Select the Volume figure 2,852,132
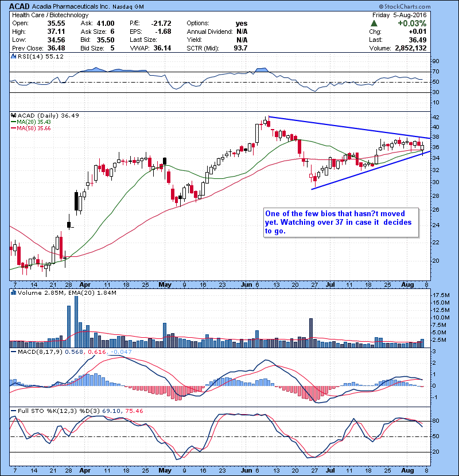 point(411,48)
